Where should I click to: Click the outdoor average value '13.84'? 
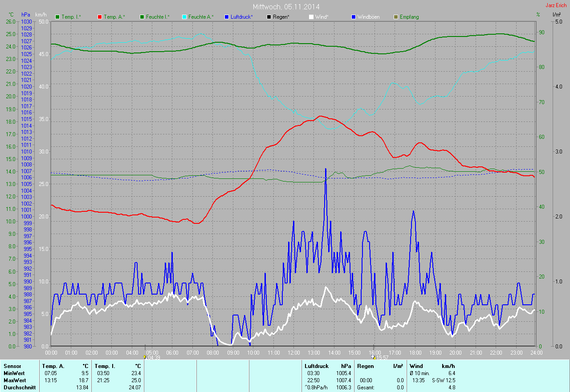point(82,388)
